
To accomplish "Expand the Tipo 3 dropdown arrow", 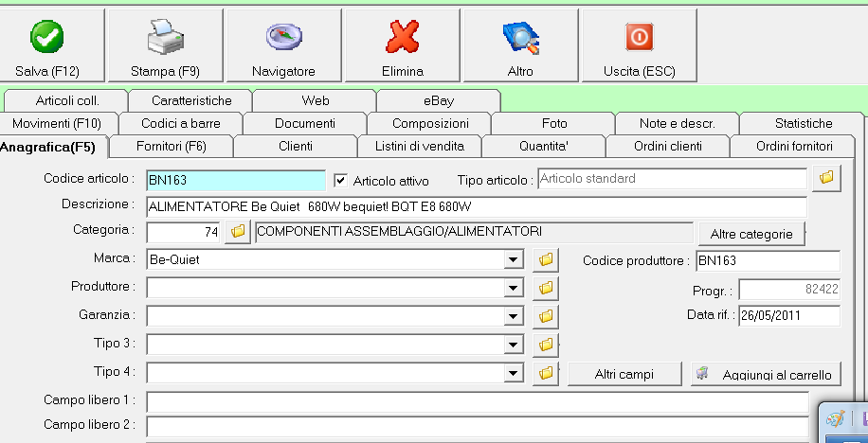I will [x=514, y=346].
